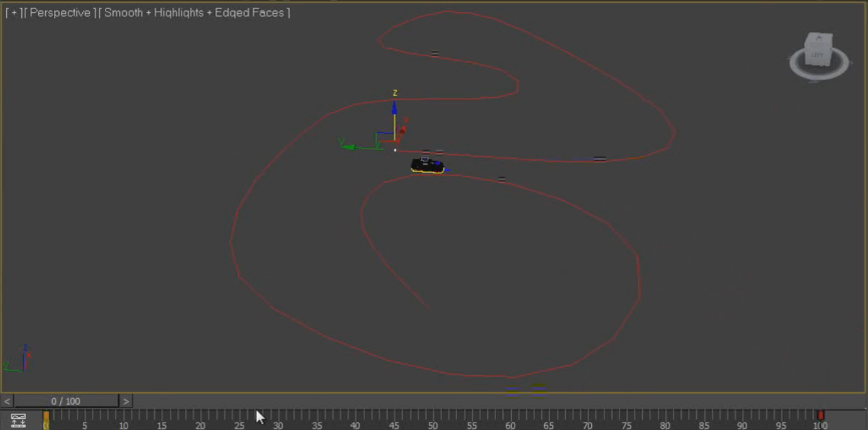Open the Mini Curve Editor icon
Image resolution: width=868 pixels, height=430 pixels.
[18, 420]
